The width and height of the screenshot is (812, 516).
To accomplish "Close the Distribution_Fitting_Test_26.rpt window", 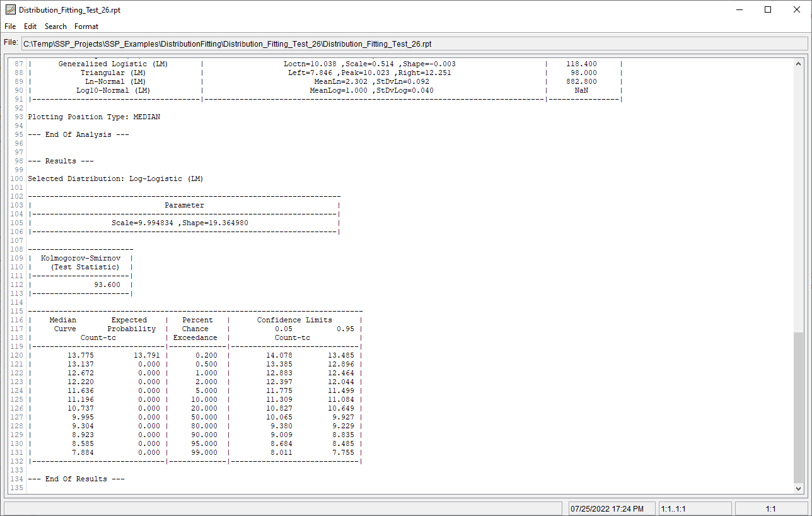I will [x=796, y=9].
